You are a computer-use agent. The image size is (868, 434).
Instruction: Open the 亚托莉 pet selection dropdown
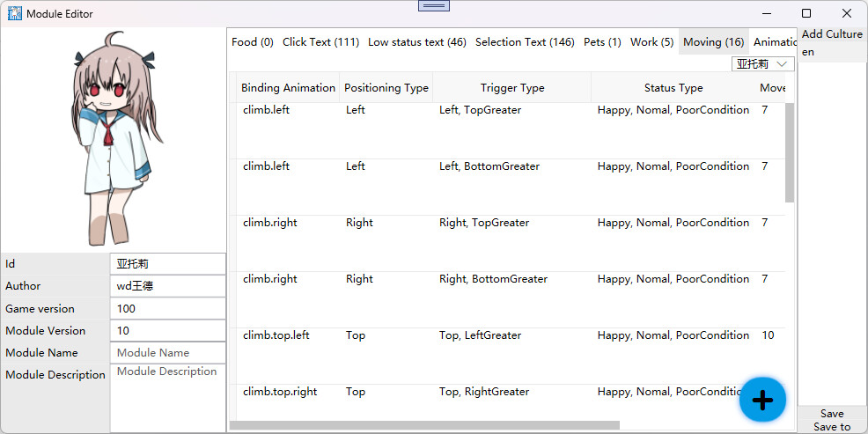763,64
